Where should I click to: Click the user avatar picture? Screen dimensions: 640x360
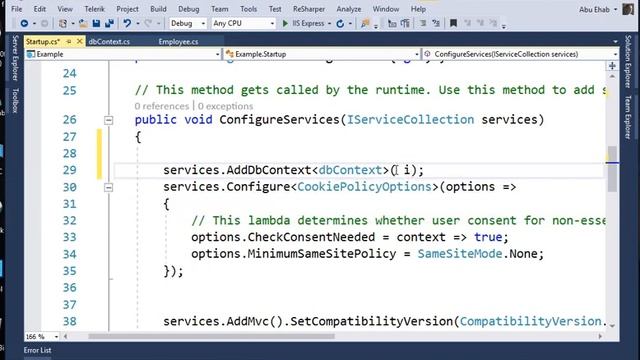click(x=628, y=9)
